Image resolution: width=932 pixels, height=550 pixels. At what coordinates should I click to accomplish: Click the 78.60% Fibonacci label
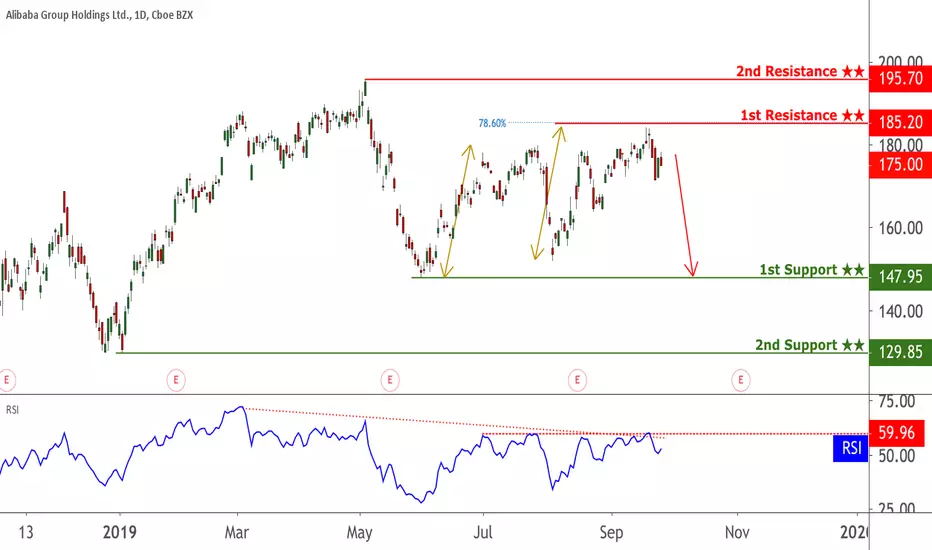coord(492,124)
